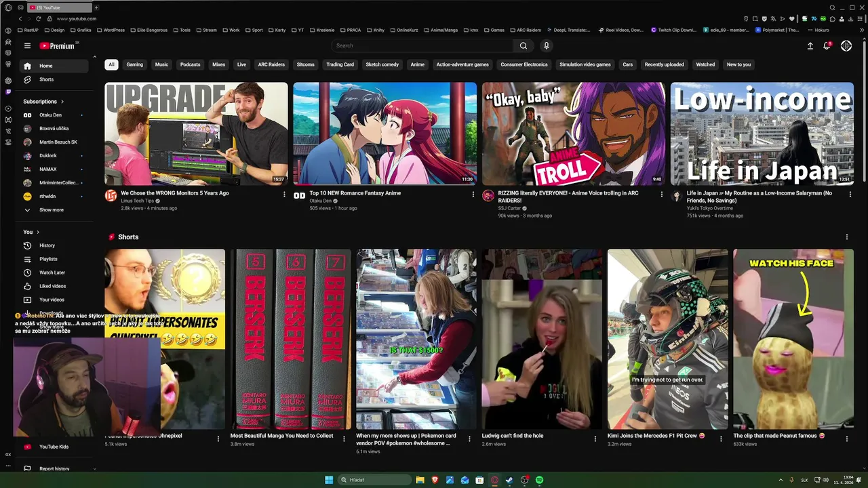This screenshot has height=488, width=868.
Task: Open File Explorer from the taskbar
Action: click(x=420, y=480)
